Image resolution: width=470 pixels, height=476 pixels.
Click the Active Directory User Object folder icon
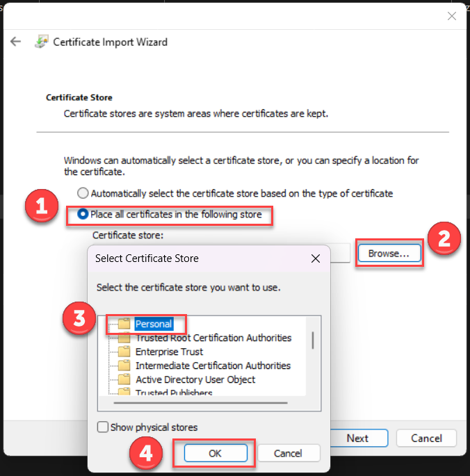tap(124, 379)
